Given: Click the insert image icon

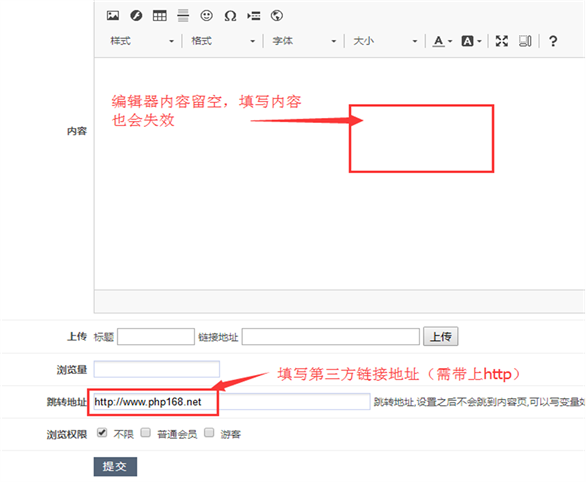Looking at the screenshot, I should tap(113, 16).
